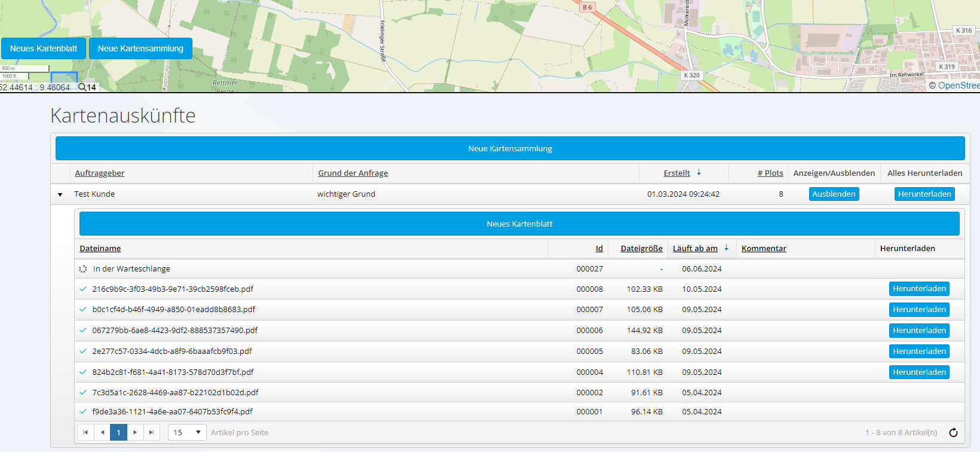Go to next page in pager
This screenshot has height=452, width=980.
135,432
